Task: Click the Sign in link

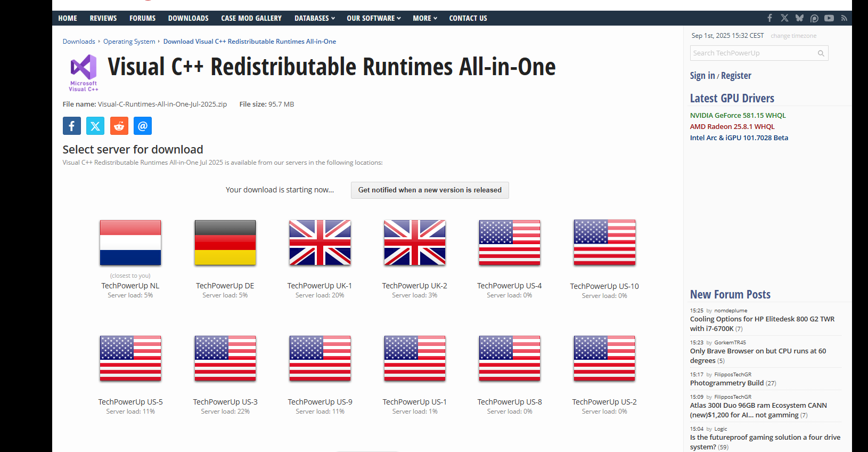Action: click(702, 76)
